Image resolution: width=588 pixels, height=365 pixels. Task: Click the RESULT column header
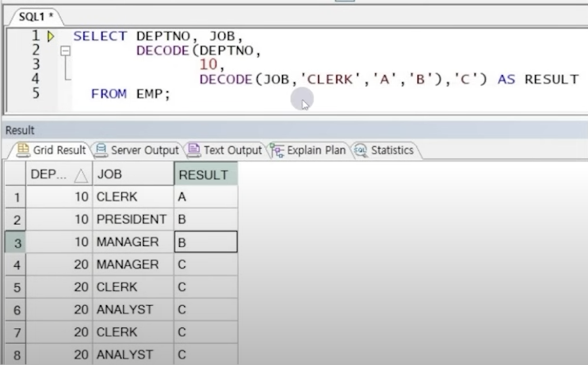206,174
